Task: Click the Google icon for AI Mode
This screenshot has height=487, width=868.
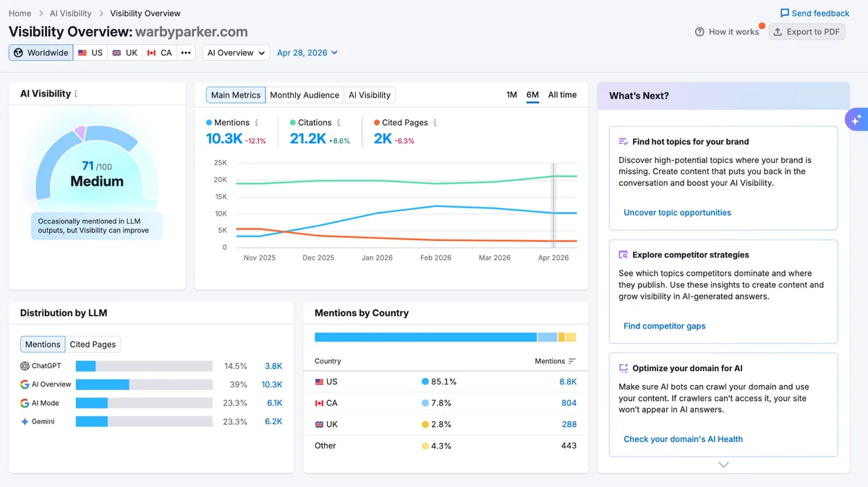Action: coord(25,403)
